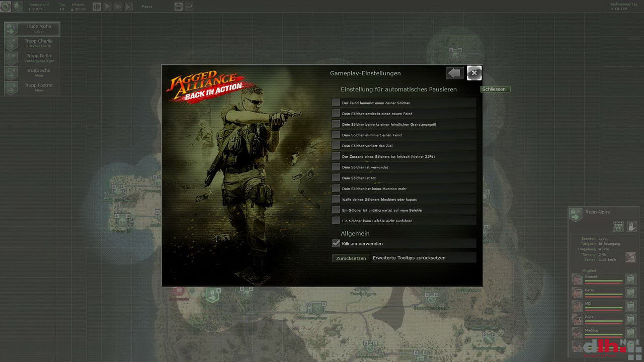Click the play normal speed button
This screenshot has width=644, height=362.
pyautogui.click(x=108, y=7)
